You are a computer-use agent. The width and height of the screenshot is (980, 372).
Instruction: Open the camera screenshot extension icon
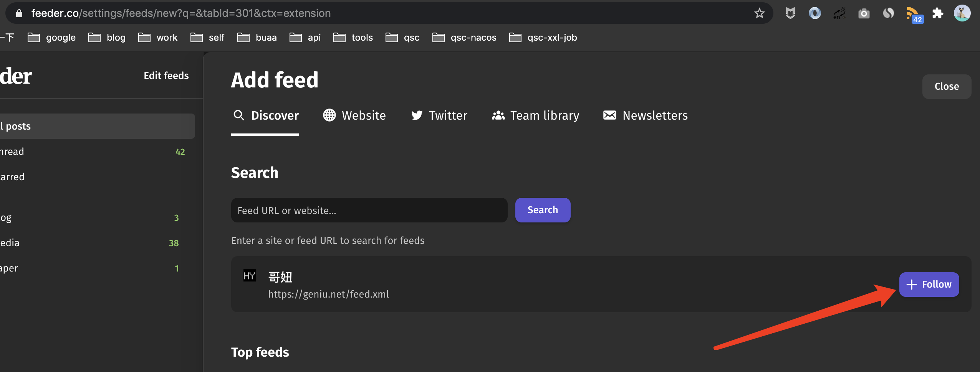864,14
